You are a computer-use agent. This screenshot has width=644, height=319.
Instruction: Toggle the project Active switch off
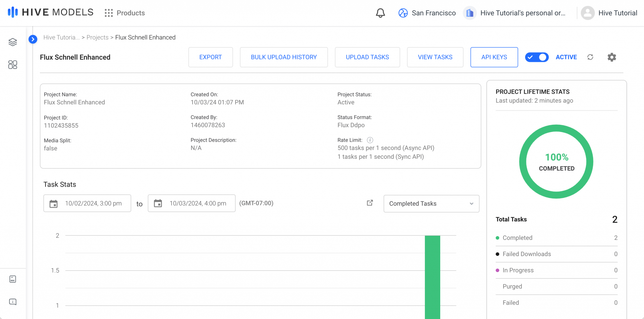point(536,57)
